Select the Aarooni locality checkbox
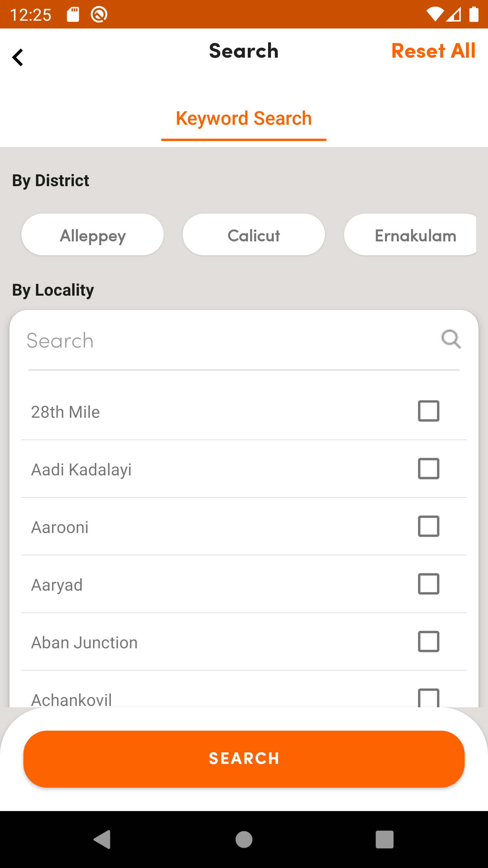 (x=429, y=526)
